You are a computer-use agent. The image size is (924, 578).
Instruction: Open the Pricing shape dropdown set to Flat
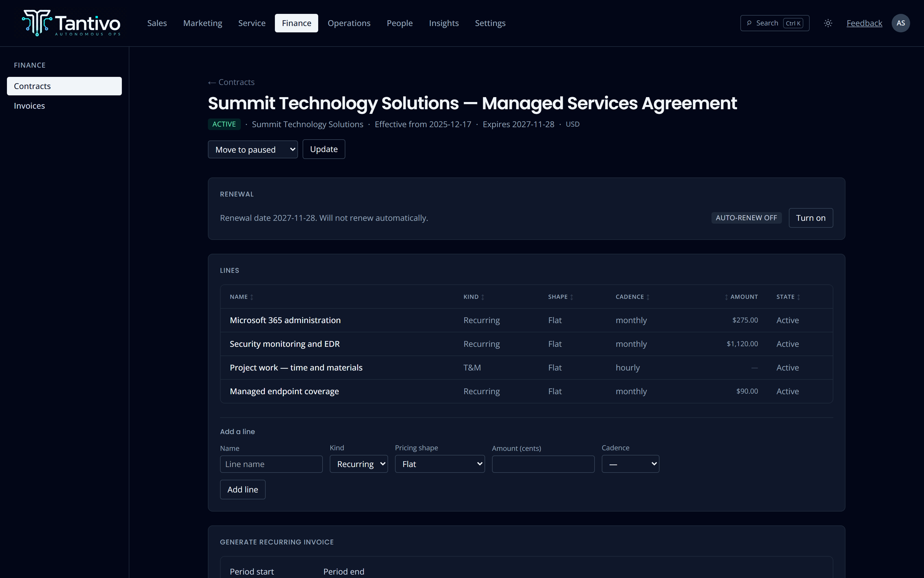(440, 464)
